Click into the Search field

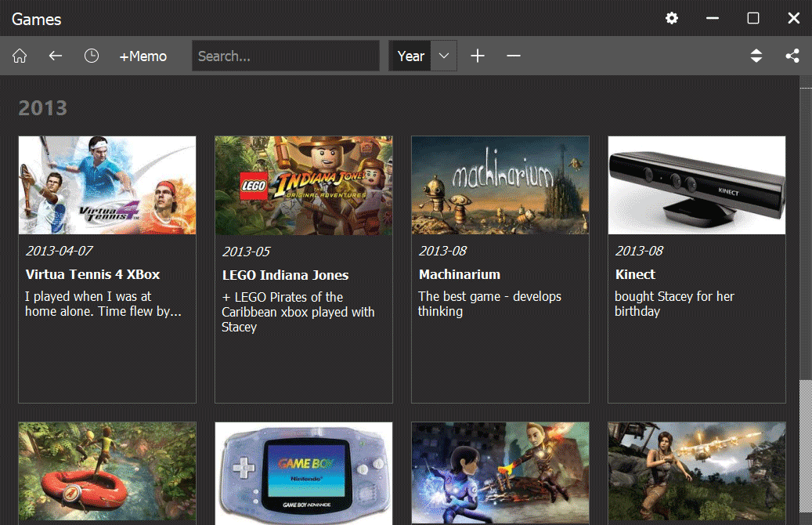(285, 56)
